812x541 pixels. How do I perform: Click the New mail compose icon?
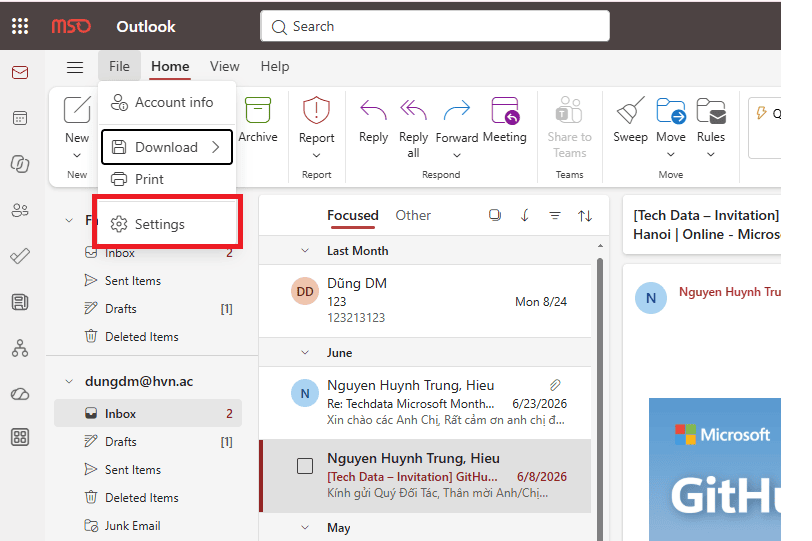(x=77, y=110)
